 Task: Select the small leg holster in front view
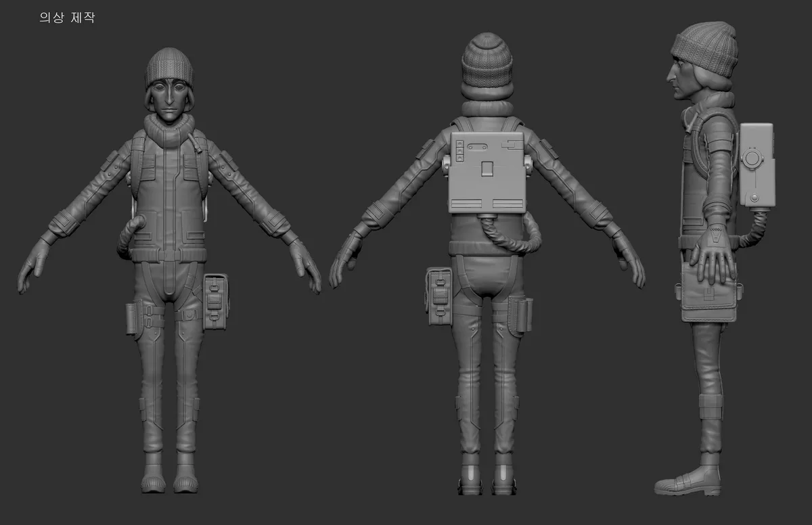(x=133, y=319)
